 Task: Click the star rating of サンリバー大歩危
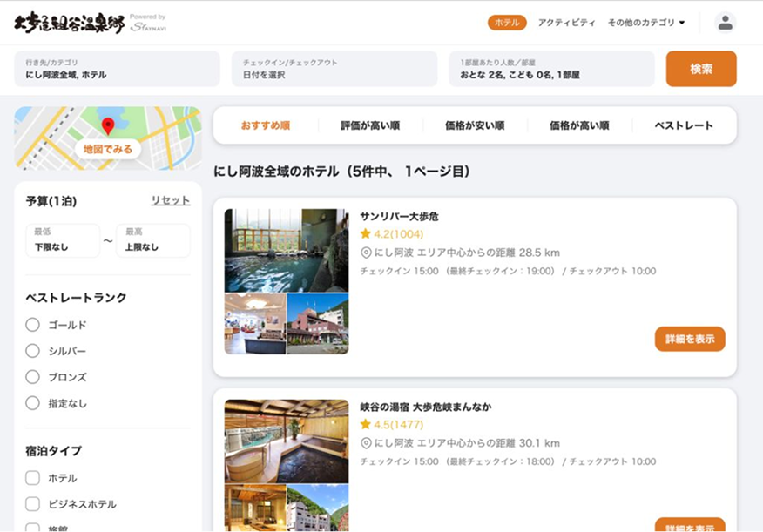coord(391,234)
